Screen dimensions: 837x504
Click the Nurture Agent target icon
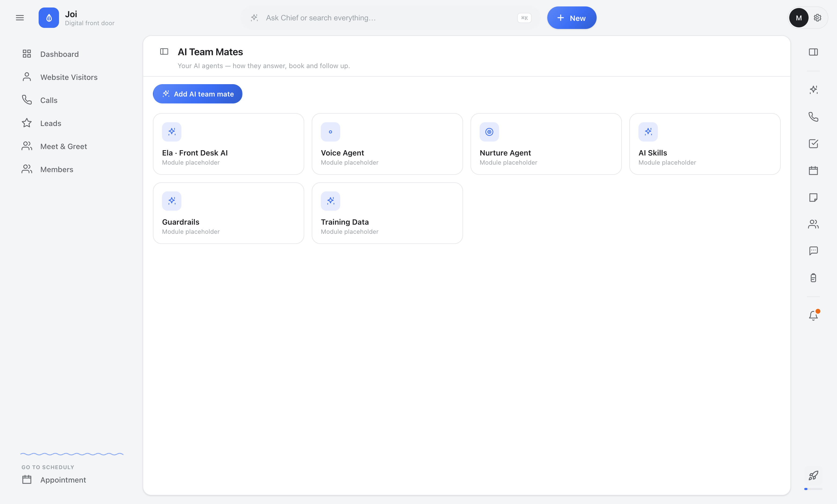[489, 132]
